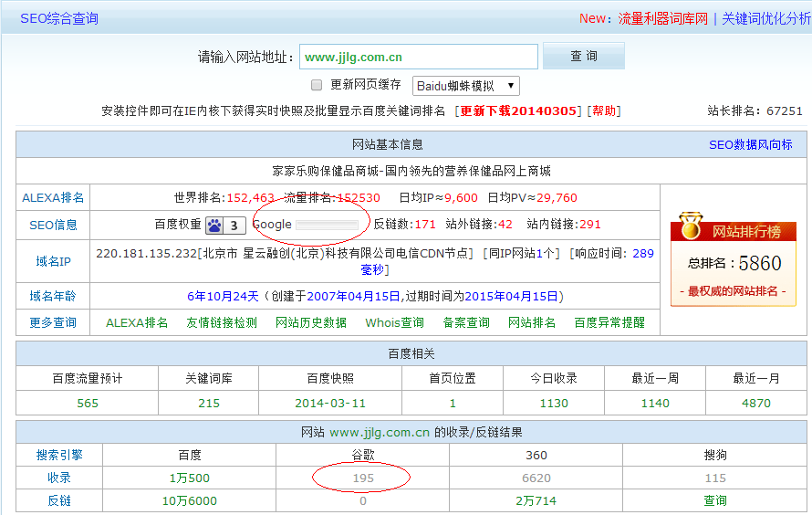Image resolution: width=812 pixels, height=515 pixels.
Task: Click the 网站排行榜 banner
Action: pyautogui.click(x=734, y=231)
